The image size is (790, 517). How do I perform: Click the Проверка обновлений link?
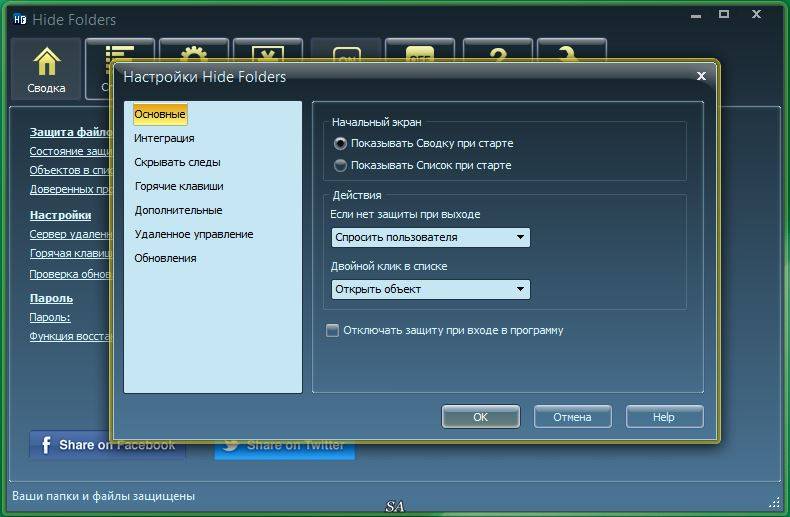71,274
